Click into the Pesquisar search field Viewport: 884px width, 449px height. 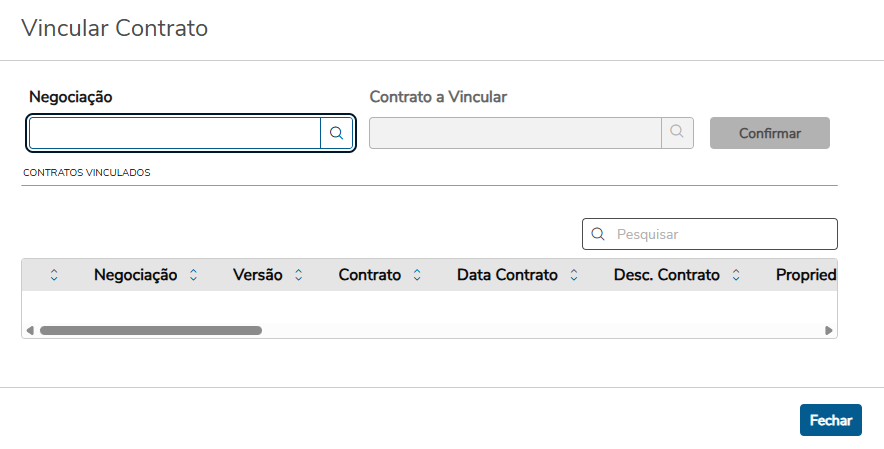click(x=720, y=234)
